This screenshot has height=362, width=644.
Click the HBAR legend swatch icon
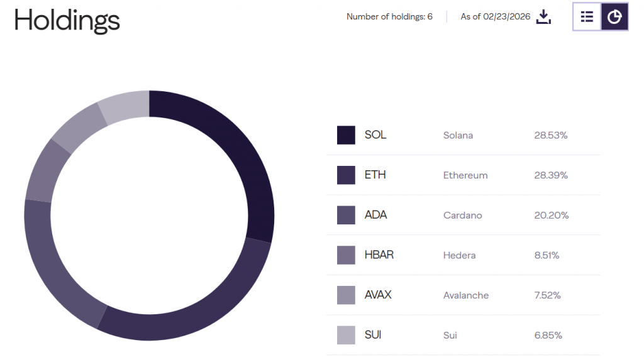pyautogui.click(x=346, y=255)
